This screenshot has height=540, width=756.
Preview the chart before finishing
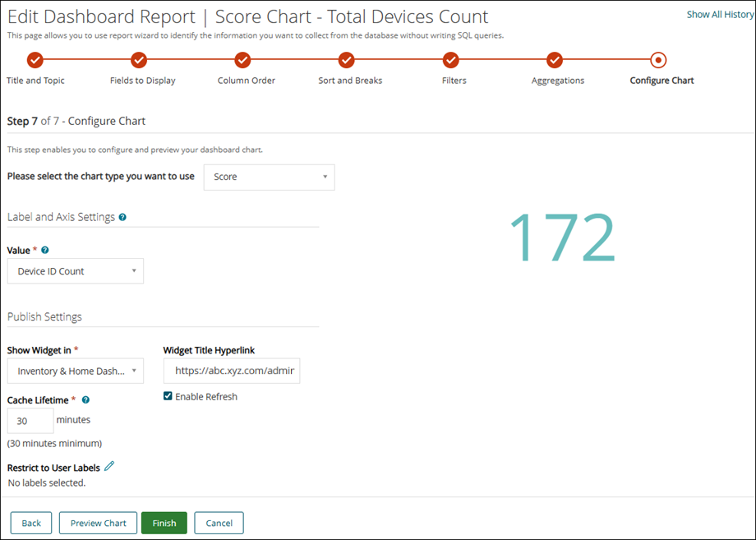click(x=98, y=523)
